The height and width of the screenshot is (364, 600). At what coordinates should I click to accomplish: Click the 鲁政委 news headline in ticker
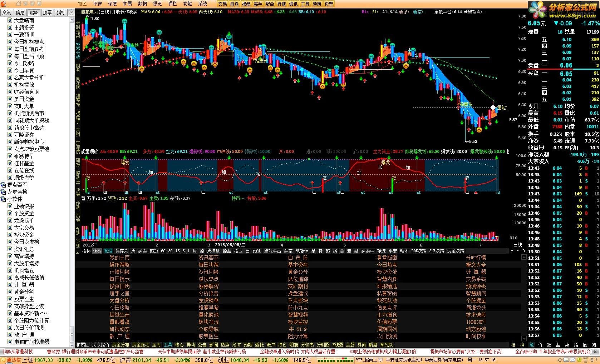click(95, 352)
